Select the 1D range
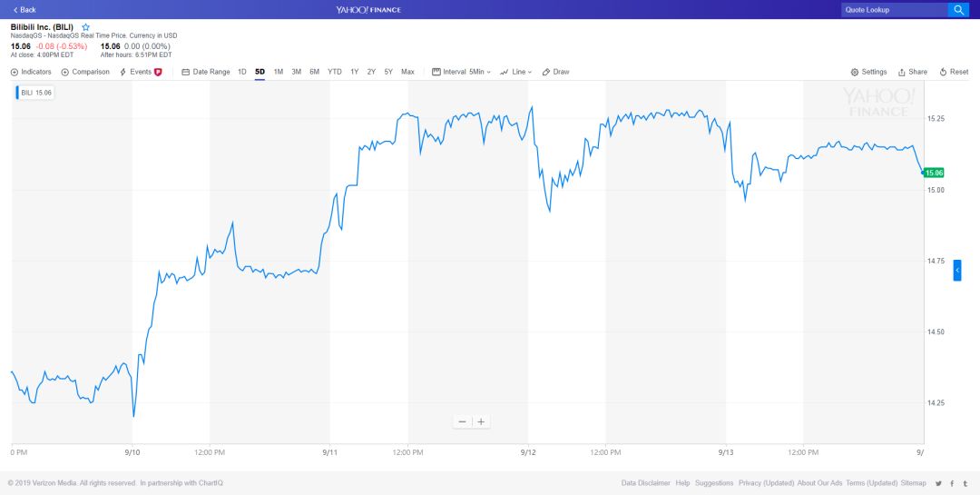 tap(242, 72)
